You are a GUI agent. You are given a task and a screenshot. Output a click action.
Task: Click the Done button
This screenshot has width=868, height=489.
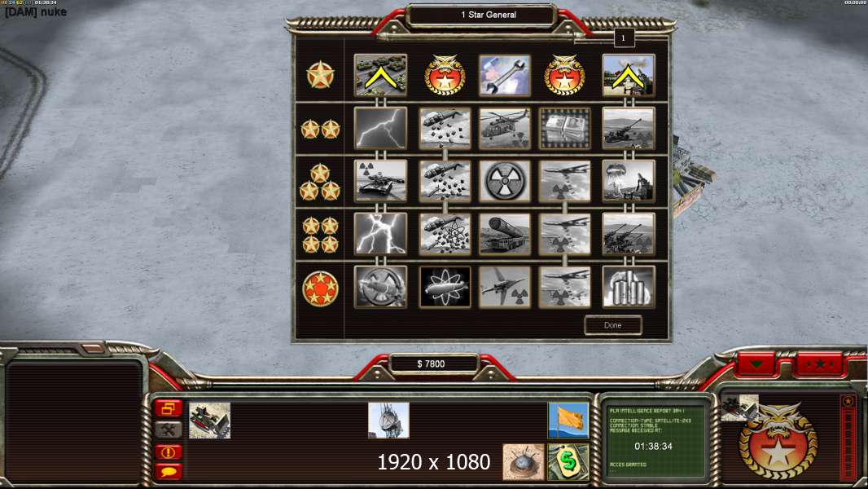tap(613, 325)
